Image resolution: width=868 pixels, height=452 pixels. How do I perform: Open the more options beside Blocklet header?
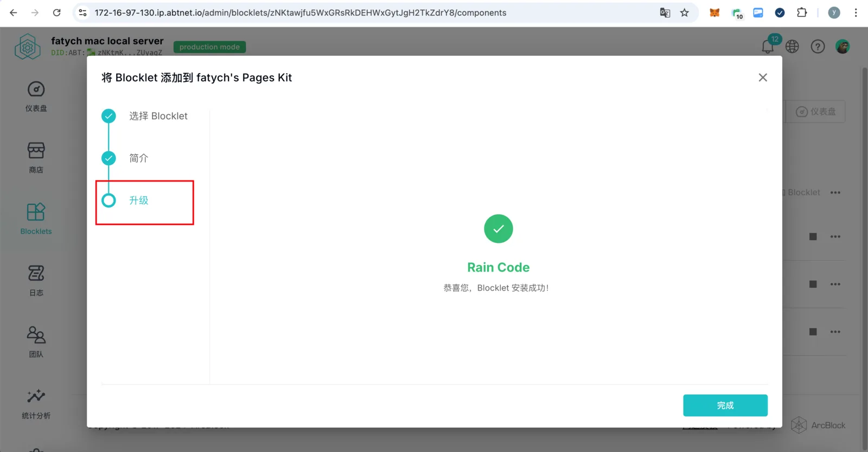835,192
